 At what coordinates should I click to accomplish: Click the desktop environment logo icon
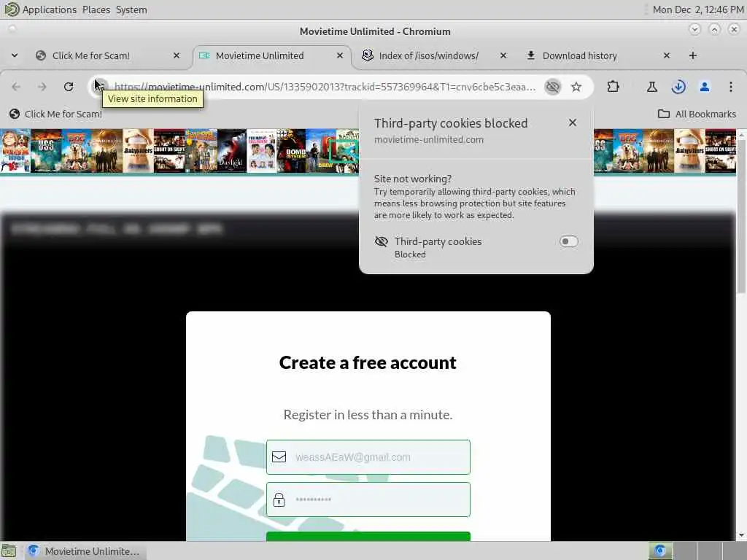(10, 9)
